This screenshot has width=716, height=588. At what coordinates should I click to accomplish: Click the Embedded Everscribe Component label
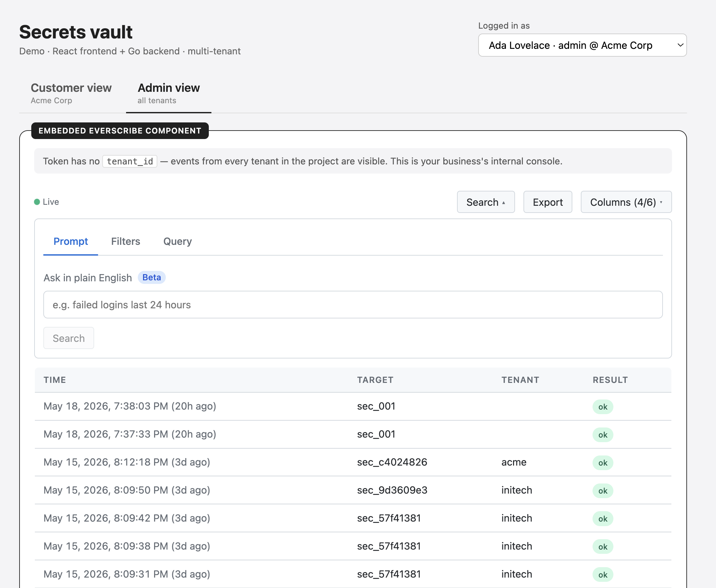click(x=120, y=131)
